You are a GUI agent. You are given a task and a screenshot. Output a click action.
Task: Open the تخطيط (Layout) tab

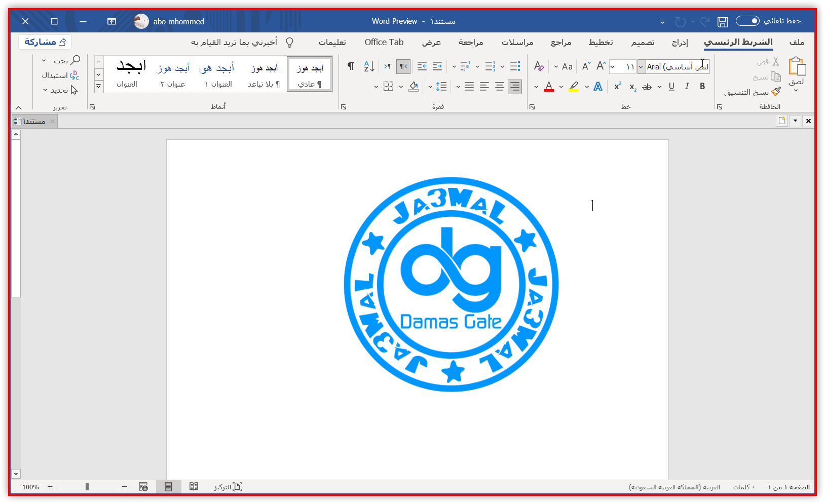point(601,42)
